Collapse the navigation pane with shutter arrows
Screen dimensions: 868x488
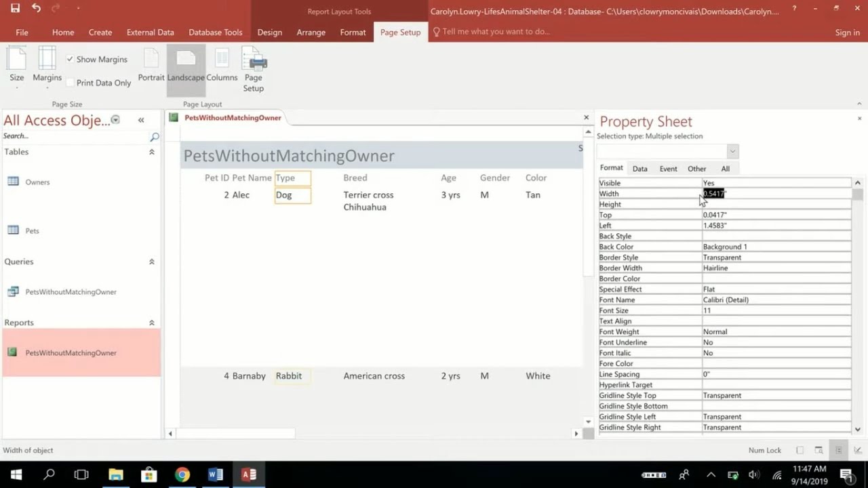click(141, 120)
